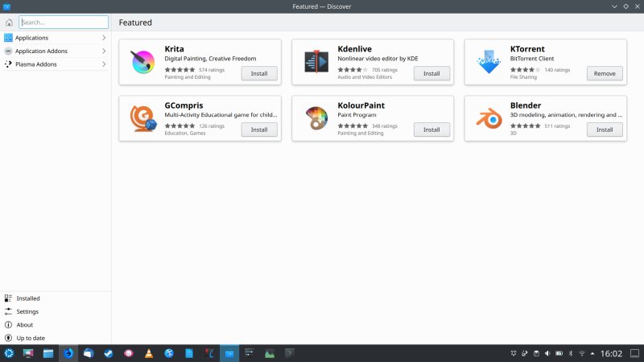Viewport: 644px width, 362px height.
Task: Open the Applications category
Action: click(x=56, y=38)
